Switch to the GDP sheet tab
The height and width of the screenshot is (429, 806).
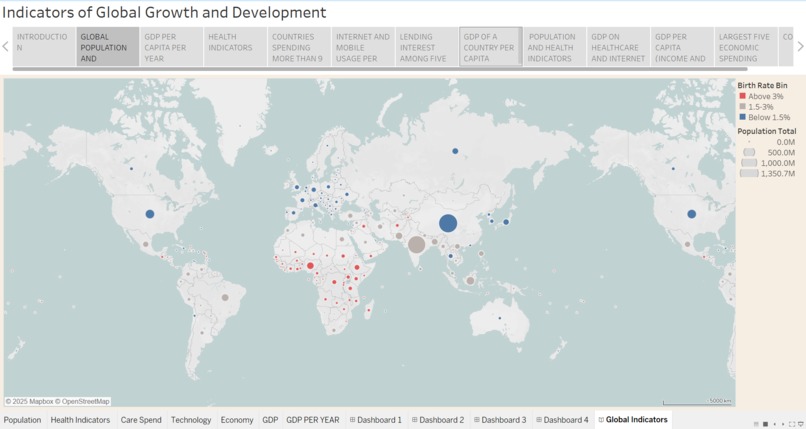pyautogui.click(x=270, y=420)
